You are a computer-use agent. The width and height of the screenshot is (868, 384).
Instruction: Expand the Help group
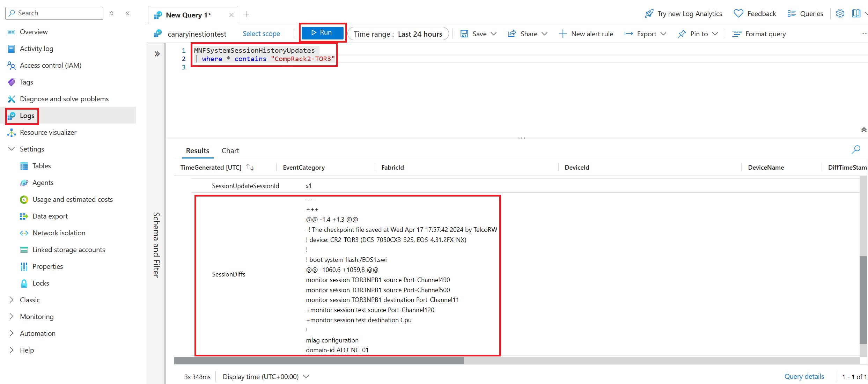coord(12,350)
